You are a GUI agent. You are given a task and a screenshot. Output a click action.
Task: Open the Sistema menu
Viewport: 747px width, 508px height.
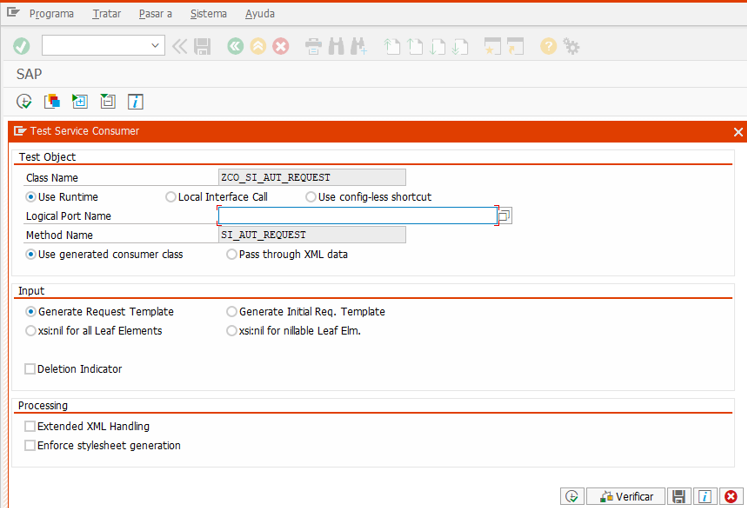[x=208, y=14]
